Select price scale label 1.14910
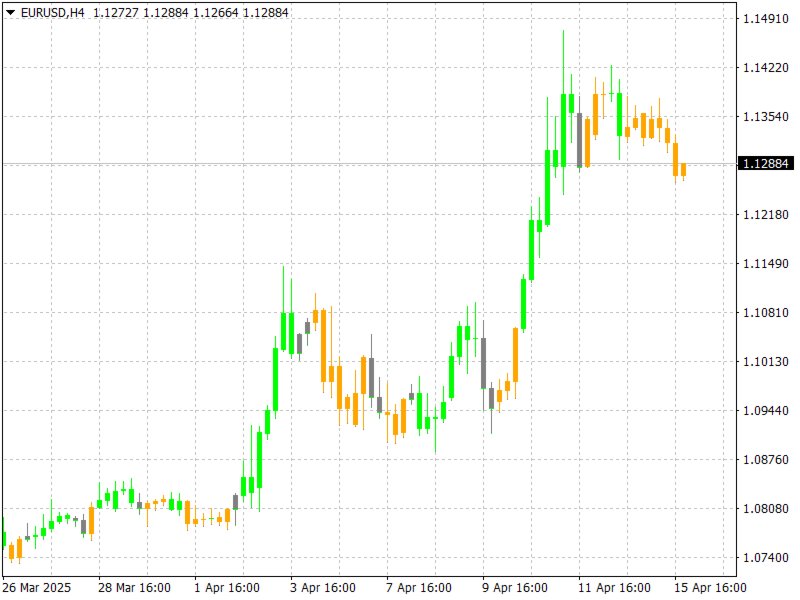The image size is (800, 600). (766, 19)
